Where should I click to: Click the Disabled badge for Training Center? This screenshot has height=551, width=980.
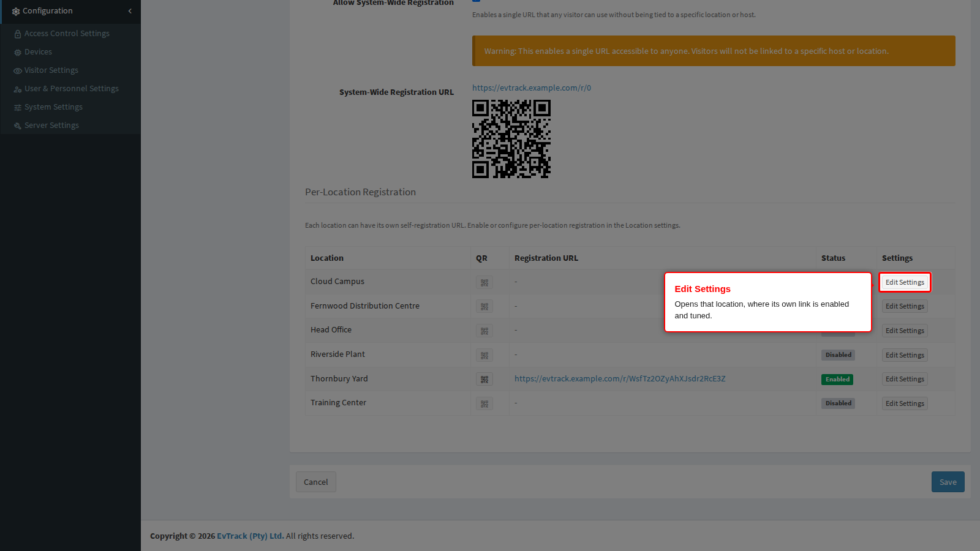[x=839, y=403]
